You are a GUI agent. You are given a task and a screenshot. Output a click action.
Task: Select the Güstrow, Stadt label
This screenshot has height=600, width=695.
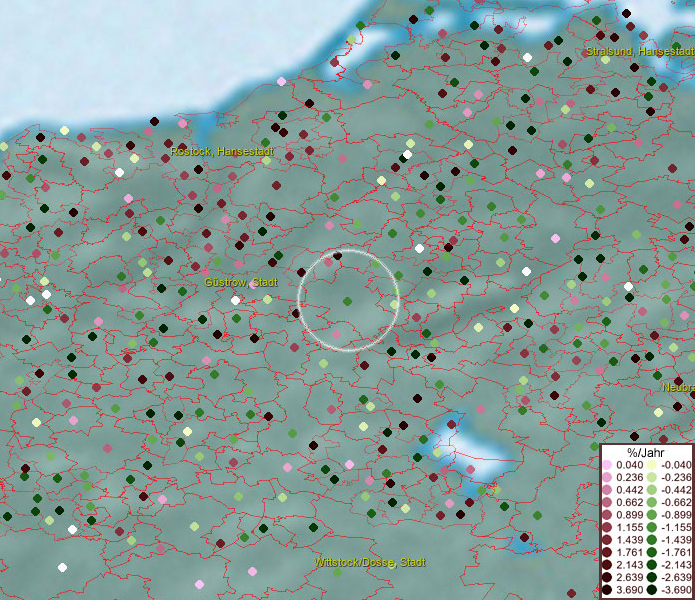click(241, 283)
